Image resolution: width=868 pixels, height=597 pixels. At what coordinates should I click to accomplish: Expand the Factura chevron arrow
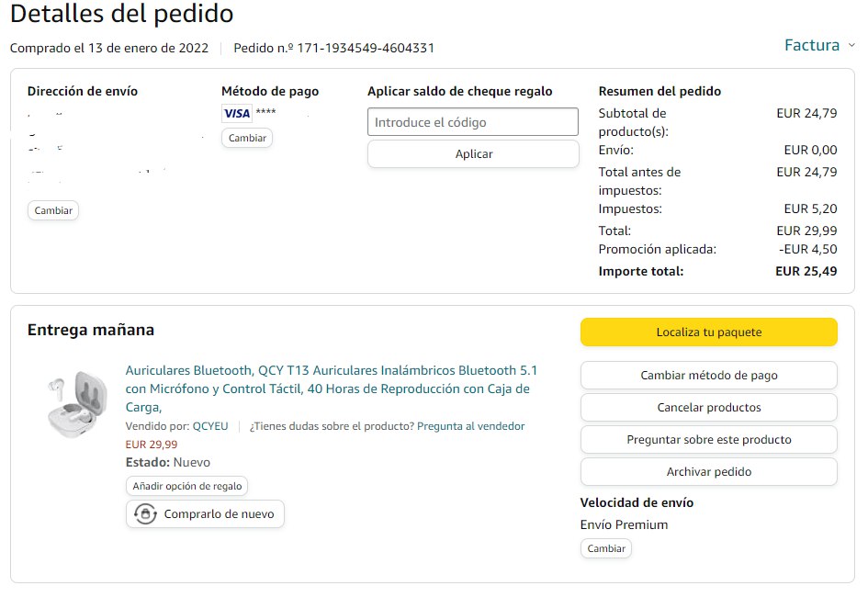(x=851, y=45)
